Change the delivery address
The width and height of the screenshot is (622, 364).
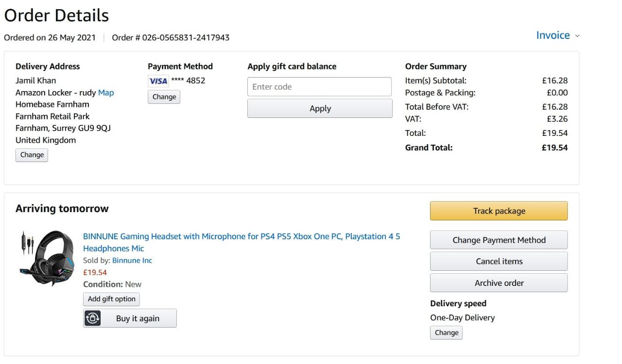(x=32, y=155)
